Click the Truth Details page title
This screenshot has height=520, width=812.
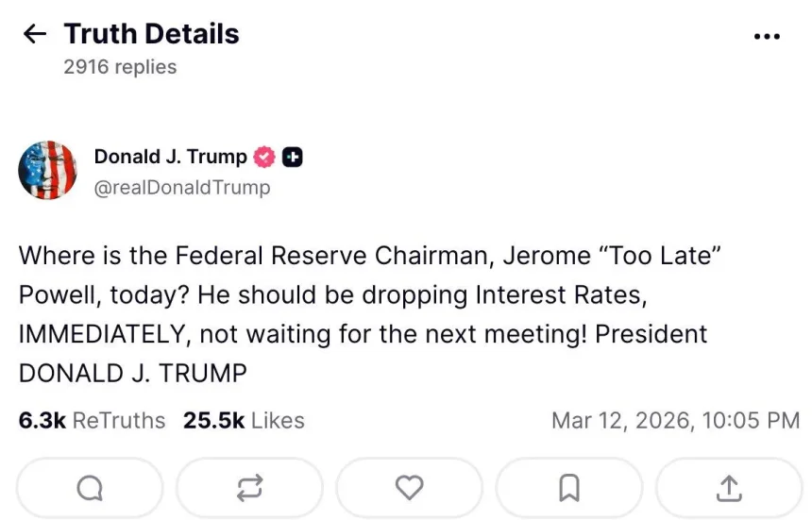(x=151, y=34)
